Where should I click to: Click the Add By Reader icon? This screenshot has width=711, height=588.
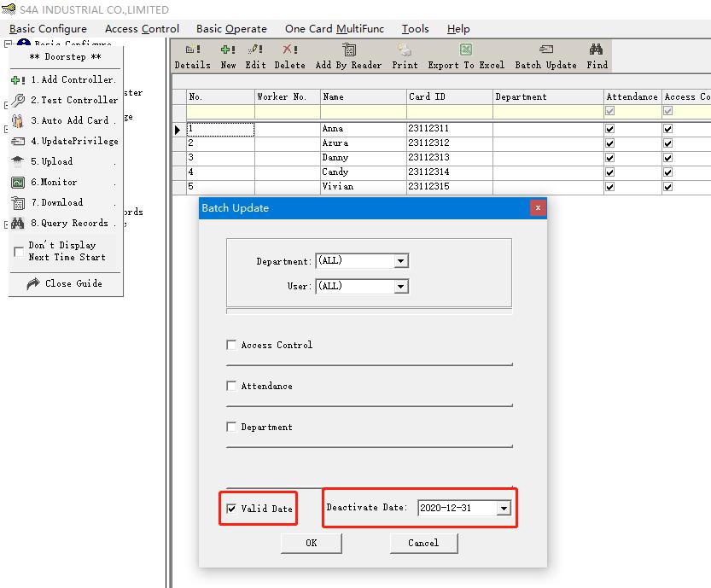pyautogui.click(x=348, y=50)
